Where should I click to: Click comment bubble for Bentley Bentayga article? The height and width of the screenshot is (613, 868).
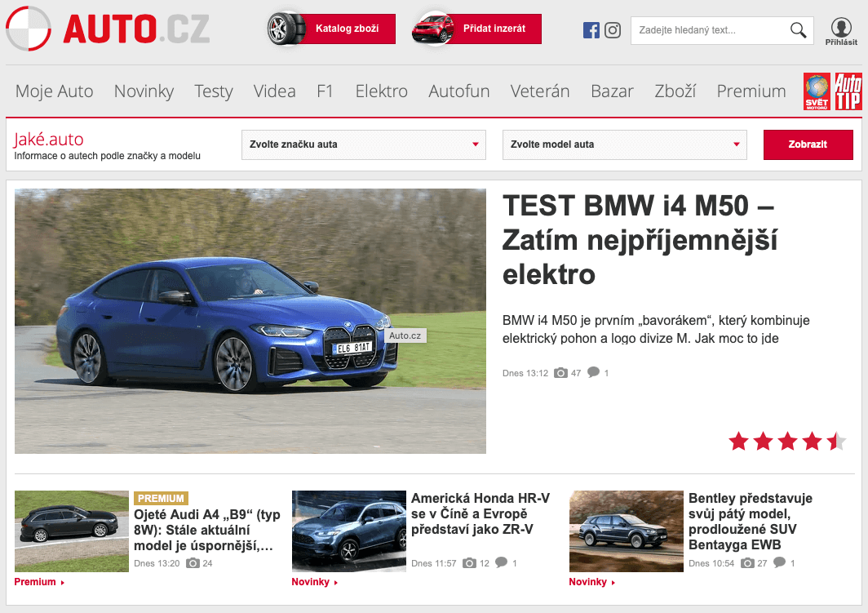(779, 562)
